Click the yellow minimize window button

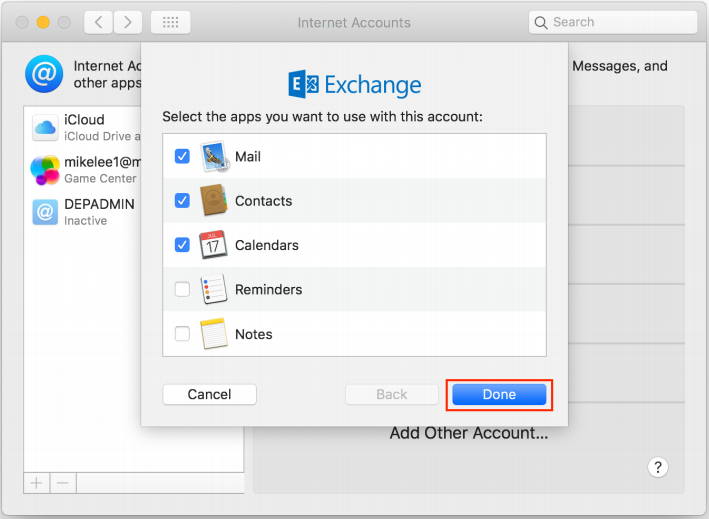coord(43,22)
